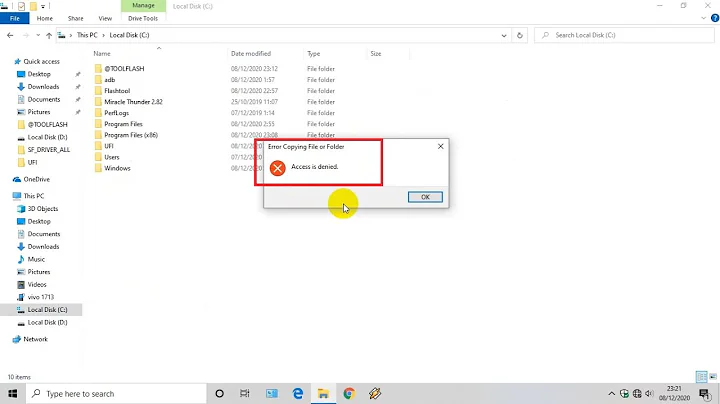
Task: Open Cortana from the taskbar
Action: pos(219,394)
